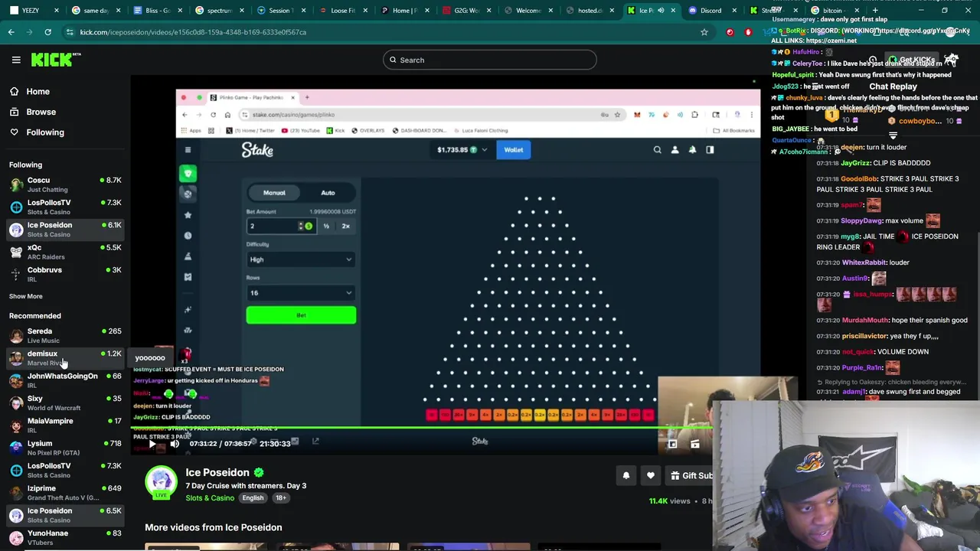Switch to the Loose Fit browser tab

tap(343, 11)
